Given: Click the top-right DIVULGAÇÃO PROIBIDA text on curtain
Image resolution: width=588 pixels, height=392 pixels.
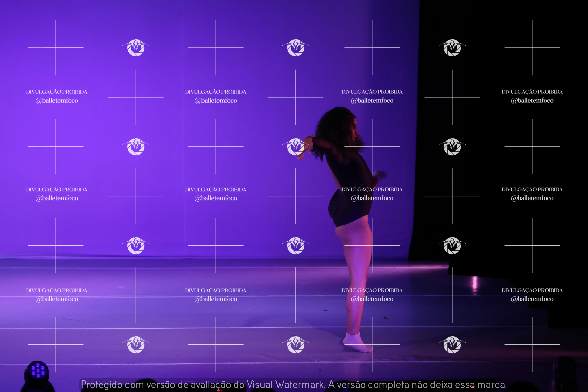Looking at the screenshot, I should point(532,92).
